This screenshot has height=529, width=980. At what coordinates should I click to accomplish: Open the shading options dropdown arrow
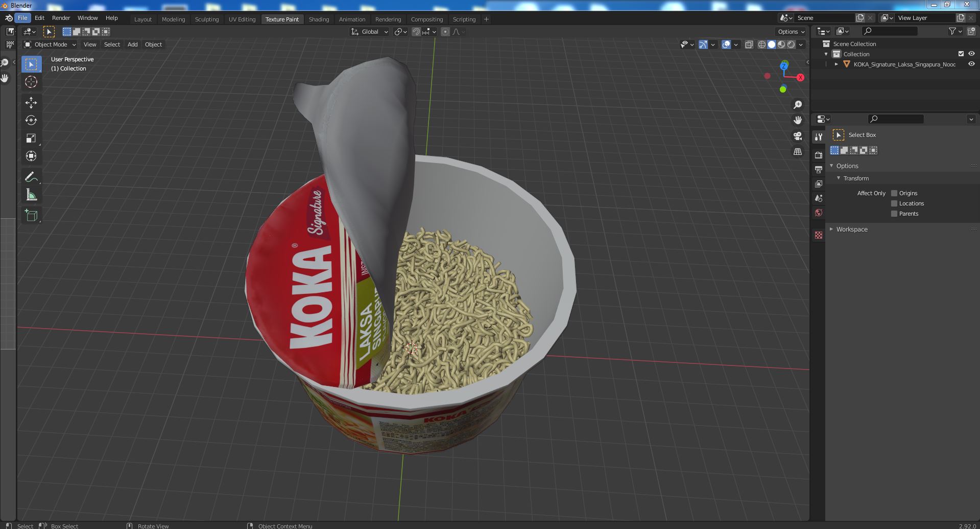pyautogui.click(x=801, y=44)
